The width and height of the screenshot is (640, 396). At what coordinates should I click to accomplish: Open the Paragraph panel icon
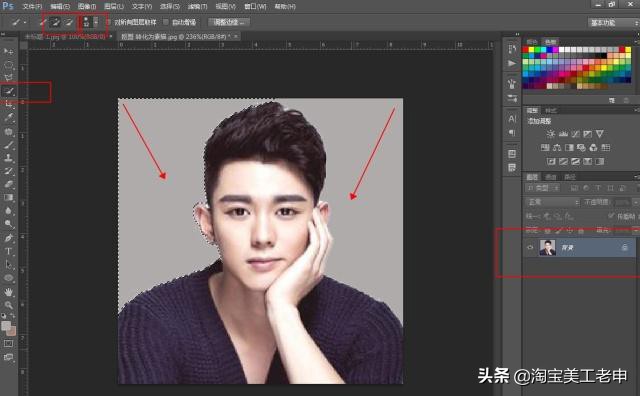(512, 133)
